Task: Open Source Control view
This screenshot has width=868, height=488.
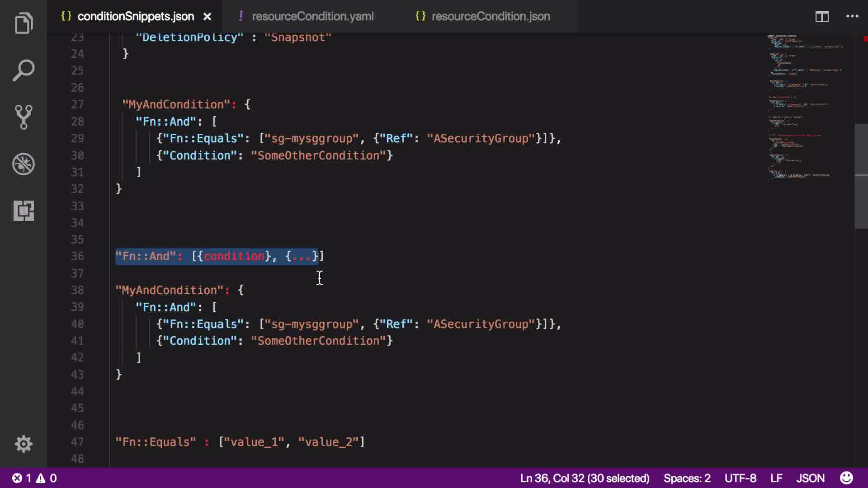Action: [24, 117]
